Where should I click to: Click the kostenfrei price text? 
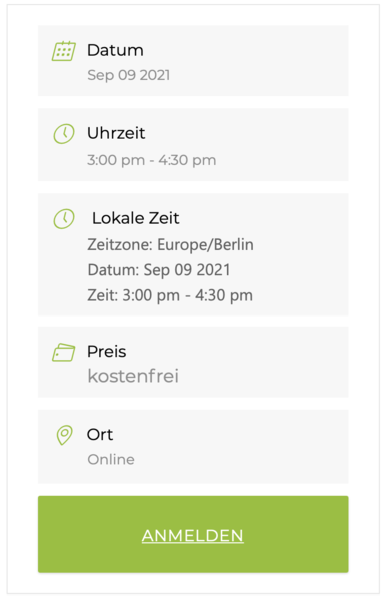click(x=133, y=376)
